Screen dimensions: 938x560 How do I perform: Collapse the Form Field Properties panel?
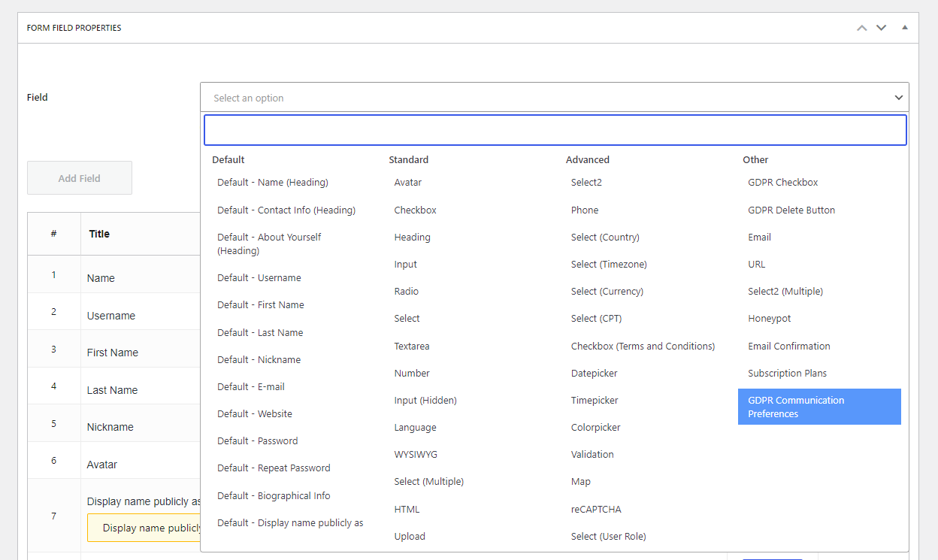pos(905,28)
